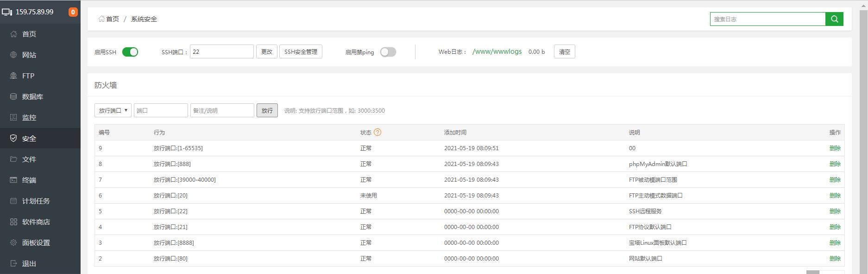
Task: Disable the SSH enable toggle
Action: pyautogui.click(x=130, y=52)
